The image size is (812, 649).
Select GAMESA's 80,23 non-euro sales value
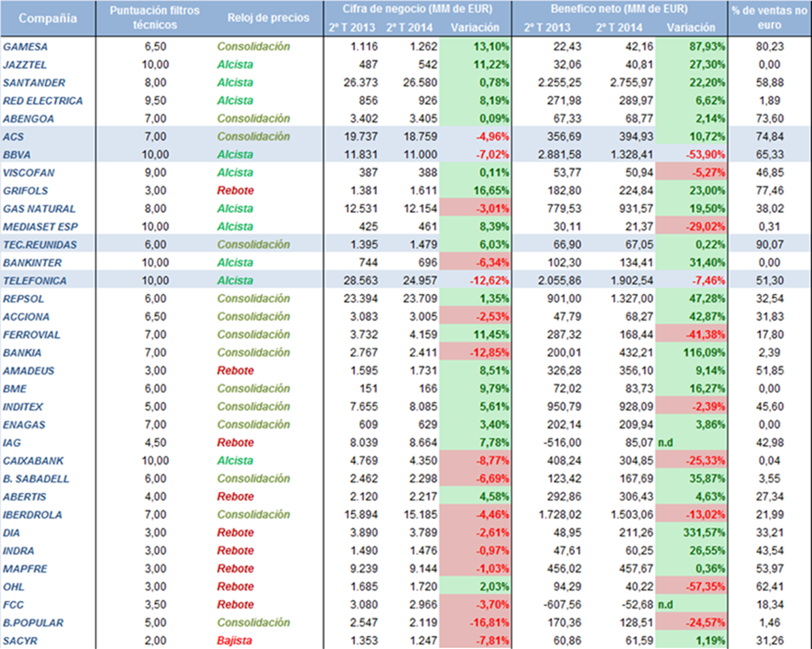click(770, 46)
